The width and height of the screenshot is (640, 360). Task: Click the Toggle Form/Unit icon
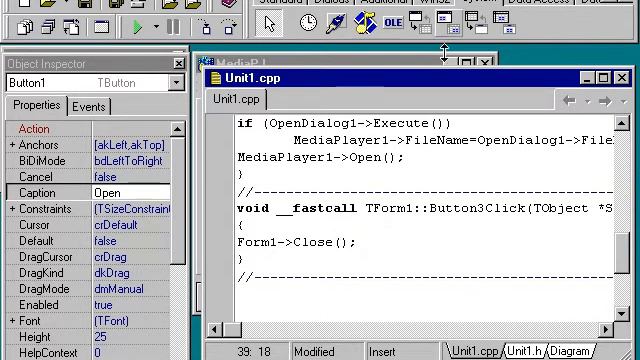[x=72, y=27]
